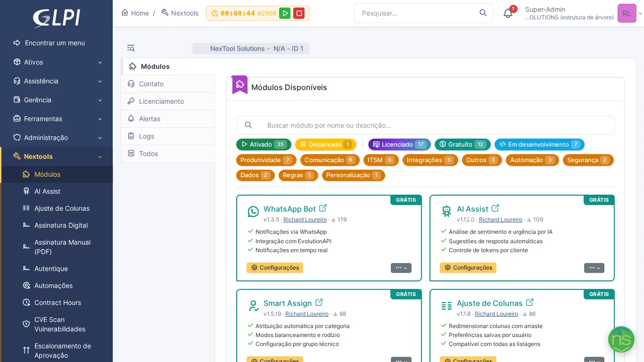This screenshot has width=644, height=362.
Task: Filter by the Automação category
Action: click(532, 160)
